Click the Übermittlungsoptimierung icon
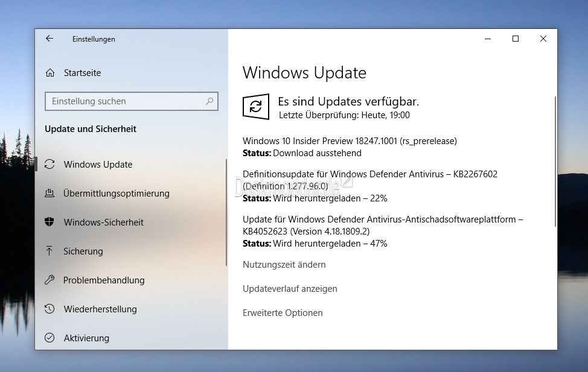 point(50,193)
